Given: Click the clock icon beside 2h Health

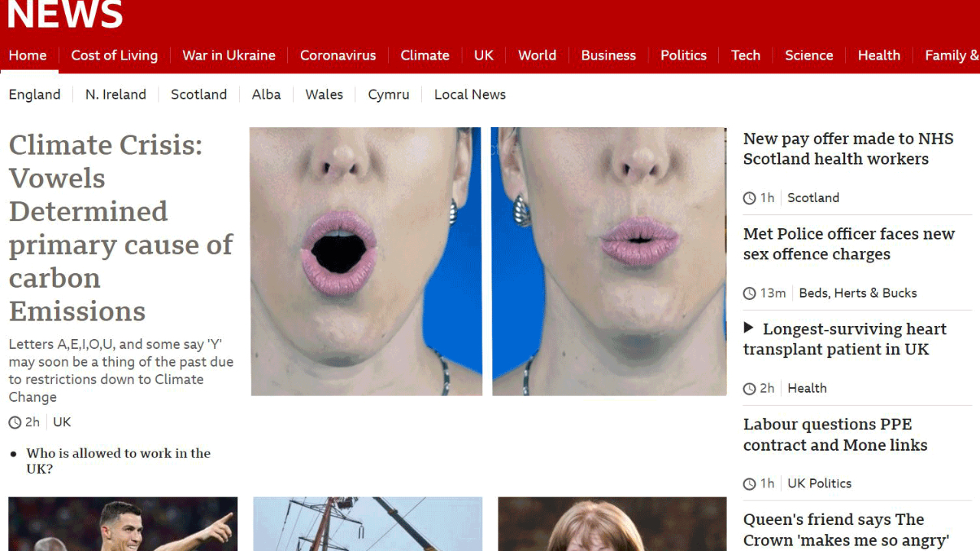Looking at the screenshot, I should tap(750, 389).
